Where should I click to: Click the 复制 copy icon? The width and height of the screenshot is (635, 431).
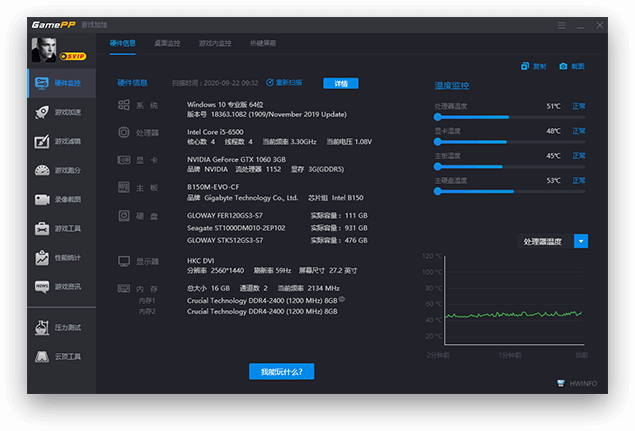coord(526,67)
